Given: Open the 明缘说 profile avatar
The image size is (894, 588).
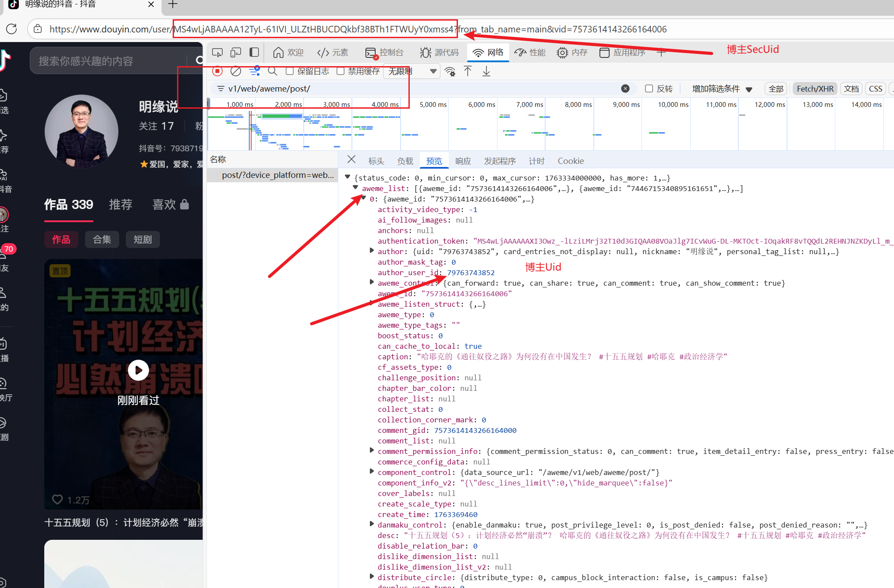Looking at the screenshot, I should [x=82, y=131].
